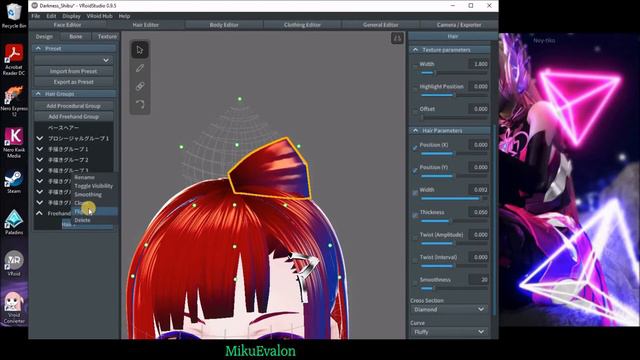Toggle Texture parameters Width checkbox
Image resolution: width=640 pixels, height=360 pixels.
click(x=415, y=64)
